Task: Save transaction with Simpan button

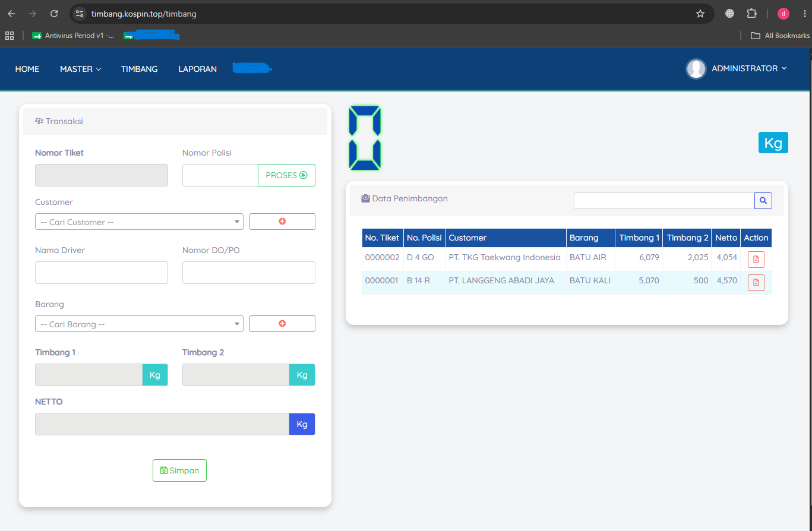Action: (179, 470)
